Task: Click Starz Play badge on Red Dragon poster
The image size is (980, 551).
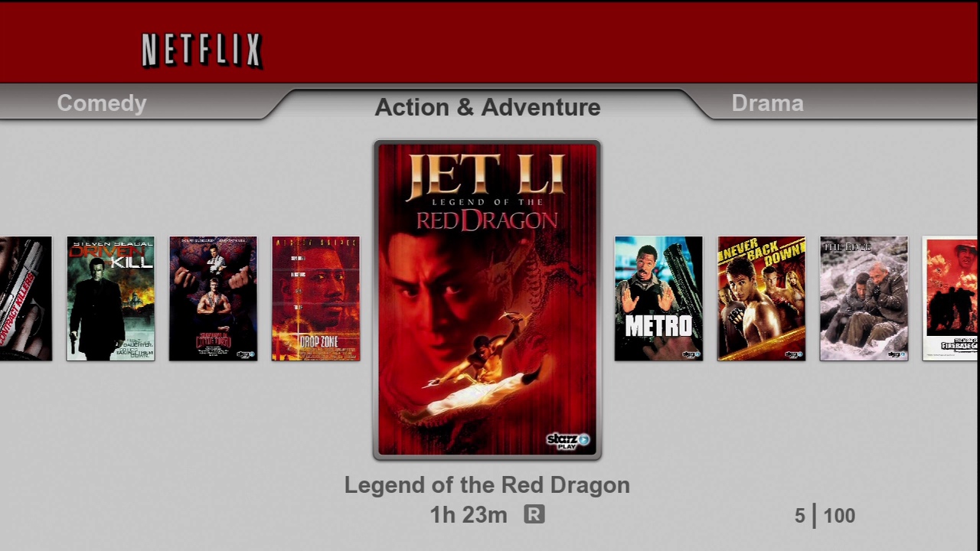Action: [568, 441]
